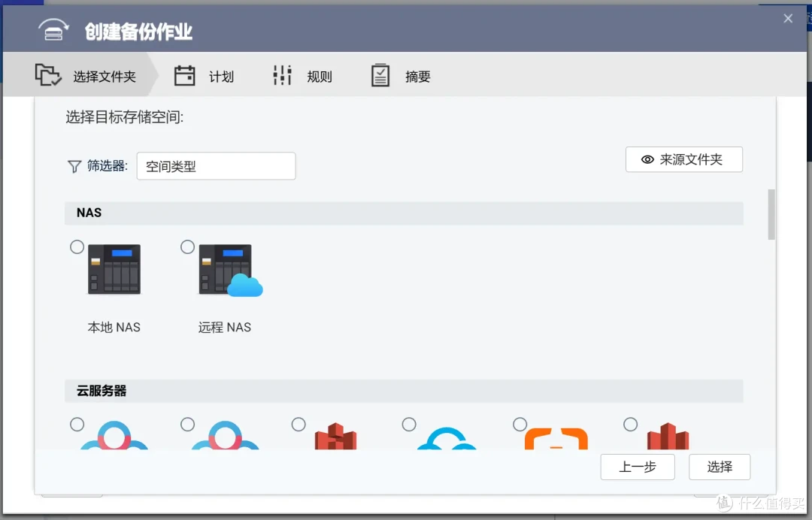
Task: Select the fourth cloud server radio button
Action: point(409,425)
